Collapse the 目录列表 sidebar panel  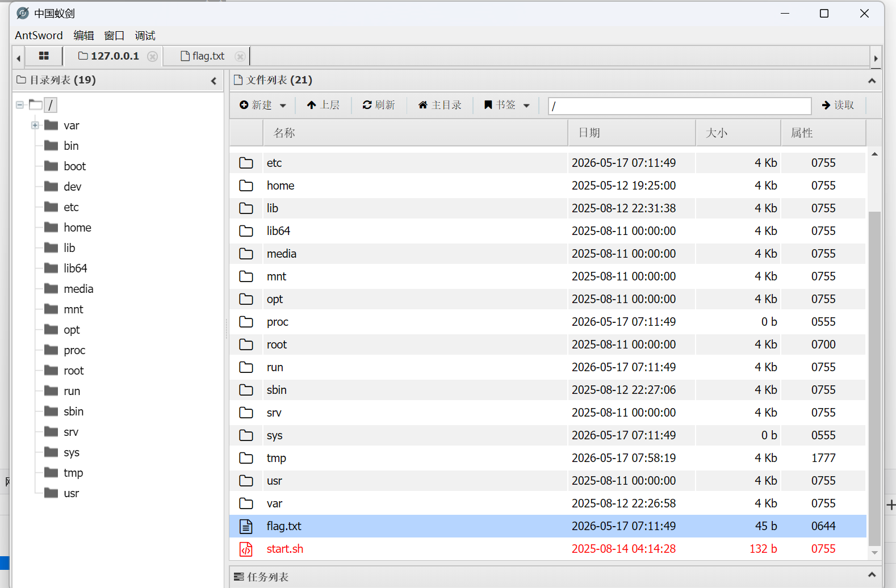coord(214,81)
